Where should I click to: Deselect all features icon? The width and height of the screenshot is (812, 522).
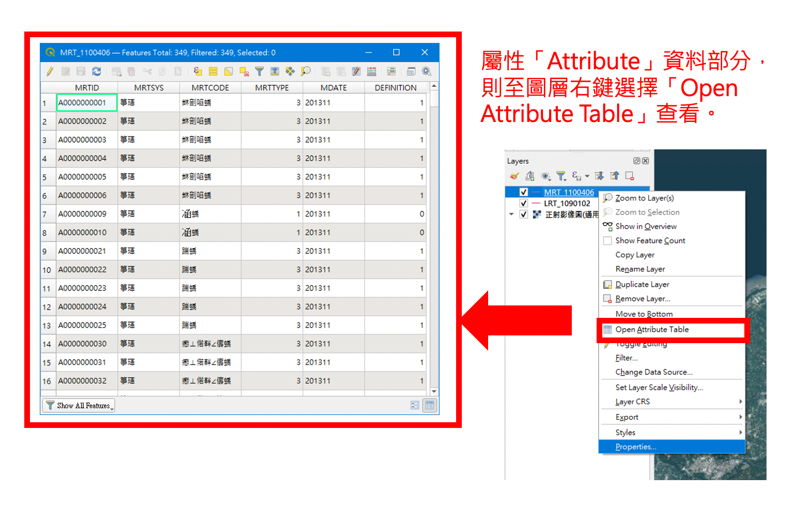pos(244,71)
